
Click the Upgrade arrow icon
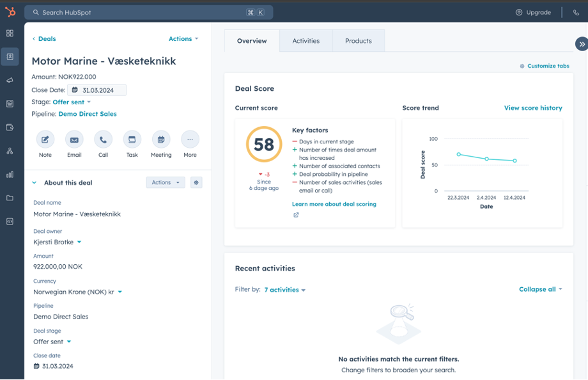519,12
